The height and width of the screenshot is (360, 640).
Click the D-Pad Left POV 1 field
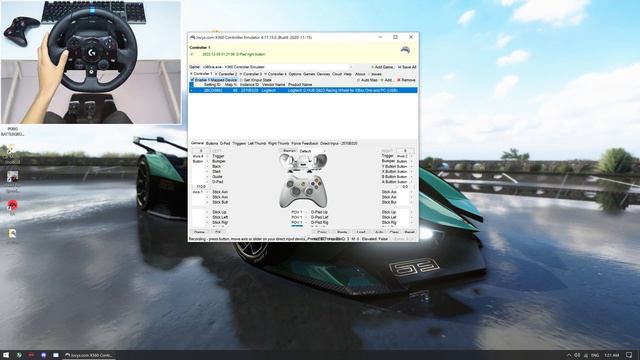point(299,218)
